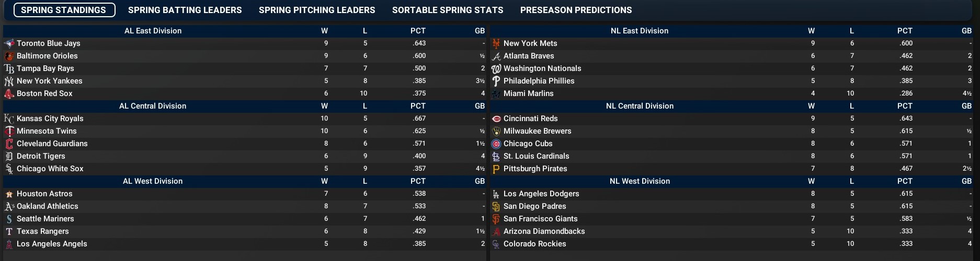Open Preseason Predictions tab
Viewport: 980px width, 261px height.
point(576,10)
